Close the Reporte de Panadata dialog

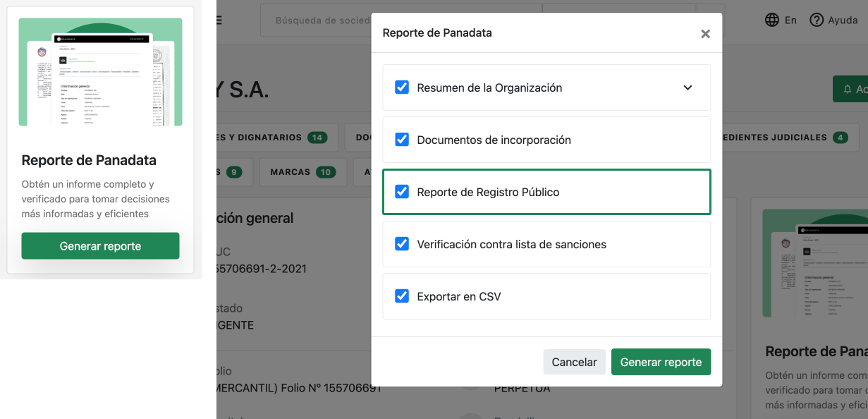[x=705, y=33]
